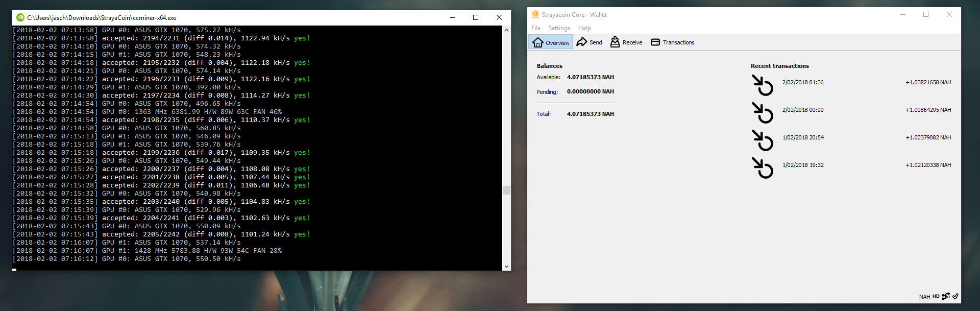The height and width of the screenshot is (311, 980).
Task: Click the Strayacoin Core title bar icon
Action: click(535, 14)
